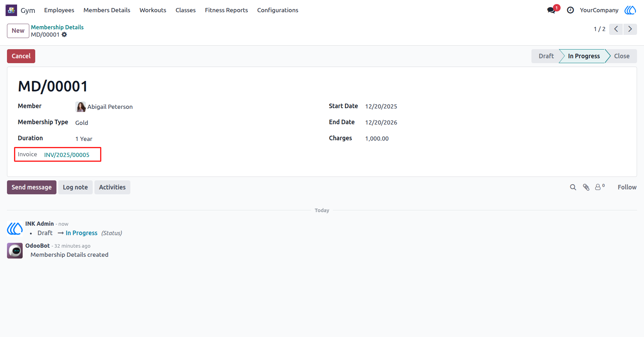Viewport: 644px width, 337px height.
Task: Go to Membership Details breadcrumb
Action: pos(57,27)
